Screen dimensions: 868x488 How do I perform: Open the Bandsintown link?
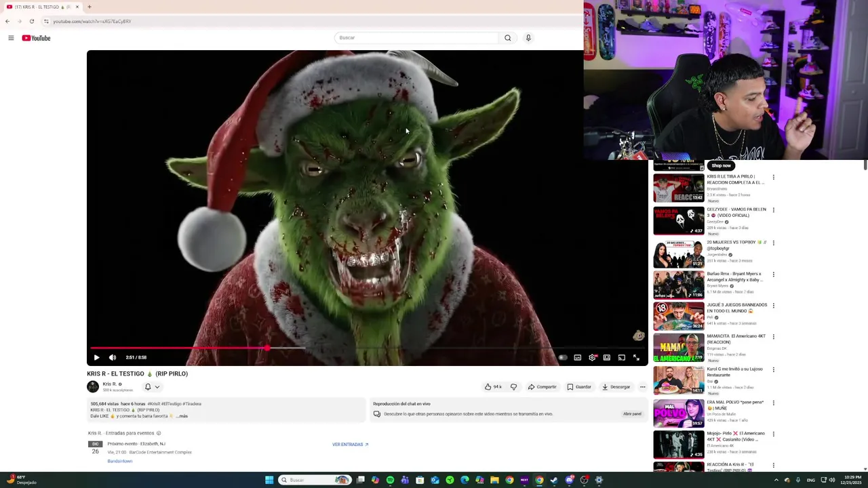coord(119,461)
